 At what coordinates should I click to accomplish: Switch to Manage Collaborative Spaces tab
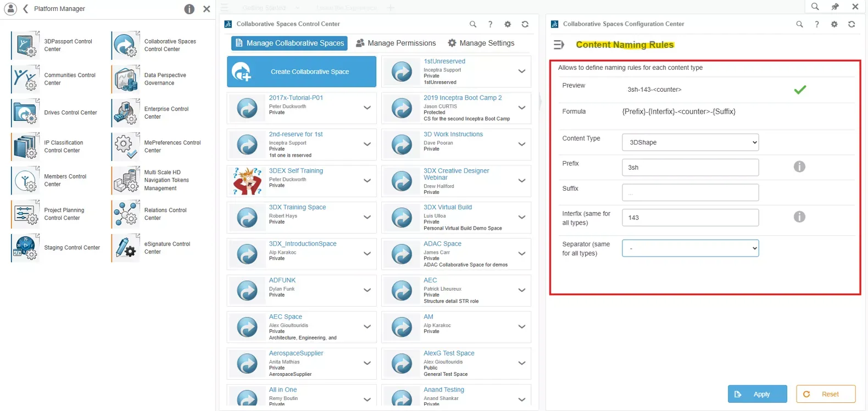(x=290, y=43)
